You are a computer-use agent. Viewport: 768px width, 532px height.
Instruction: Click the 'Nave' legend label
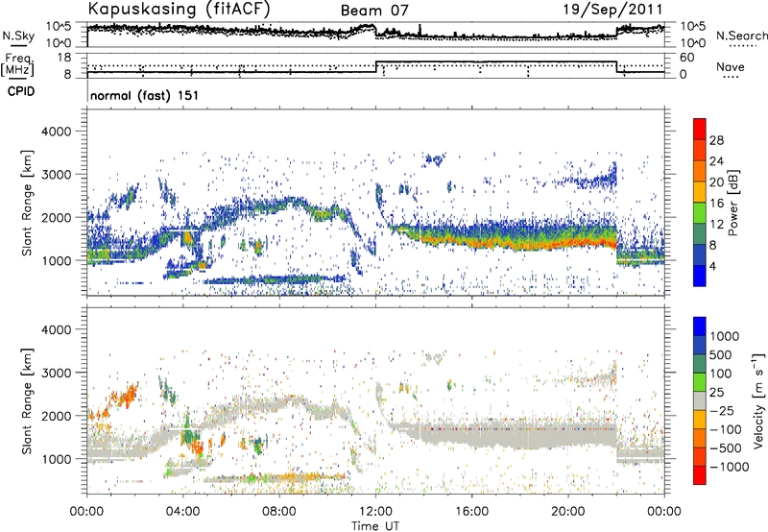pos(731,66)
